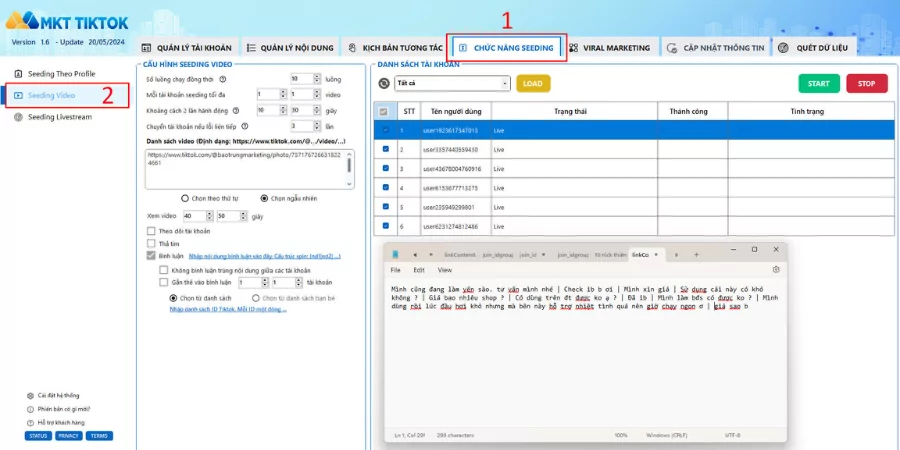This screenshot has height=450, width=900.
Task: Open the Tất cả account filter dropdown
Action: (x=452, y=84)
